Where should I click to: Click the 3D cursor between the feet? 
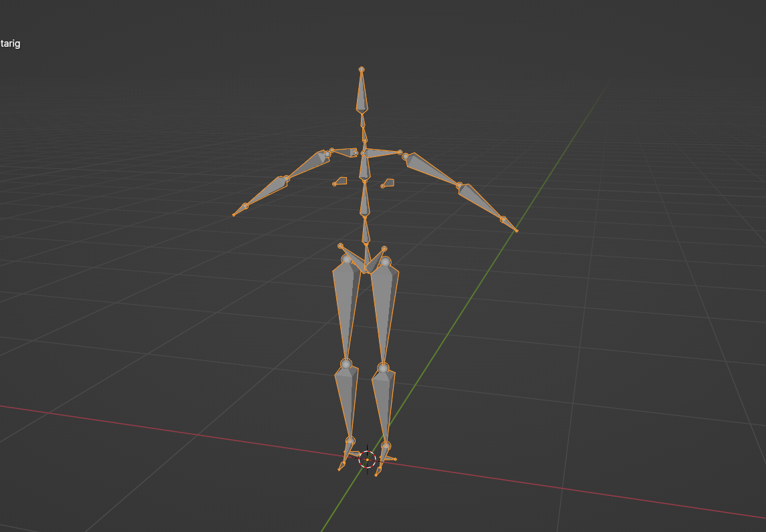pos(367,459)
